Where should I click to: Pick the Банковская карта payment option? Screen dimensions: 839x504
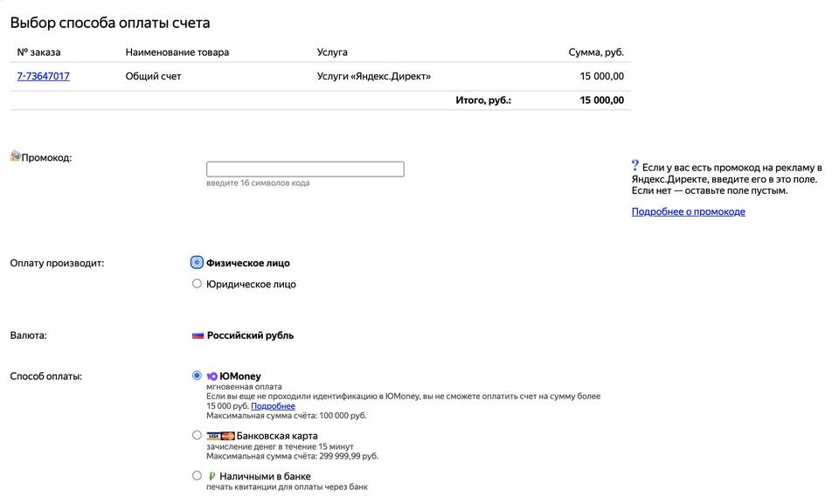[197, 435]
